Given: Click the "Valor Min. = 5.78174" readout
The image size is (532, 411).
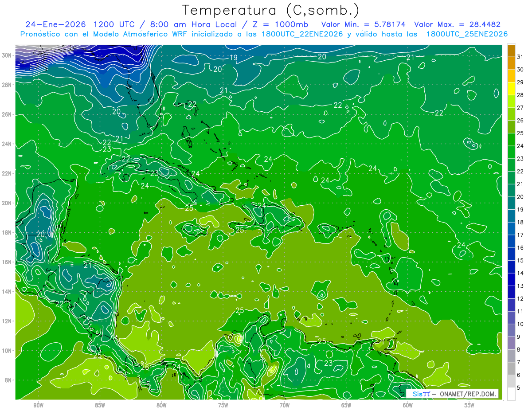Looking at the screenshot, I should [x=364, y=24].
